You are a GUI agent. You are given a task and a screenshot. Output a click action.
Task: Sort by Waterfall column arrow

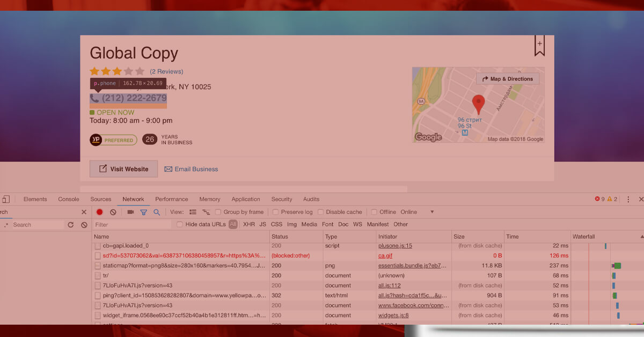point(642,237)
